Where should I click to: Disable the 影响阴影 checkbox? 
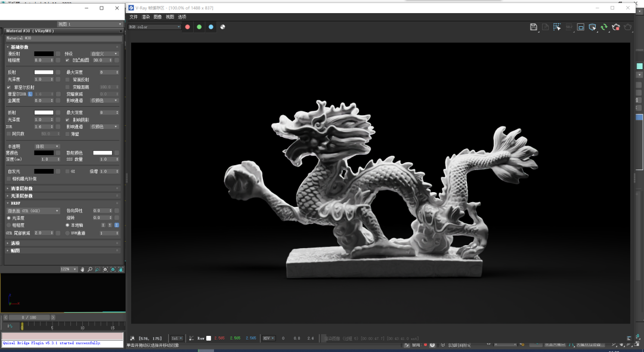(67, 119)
